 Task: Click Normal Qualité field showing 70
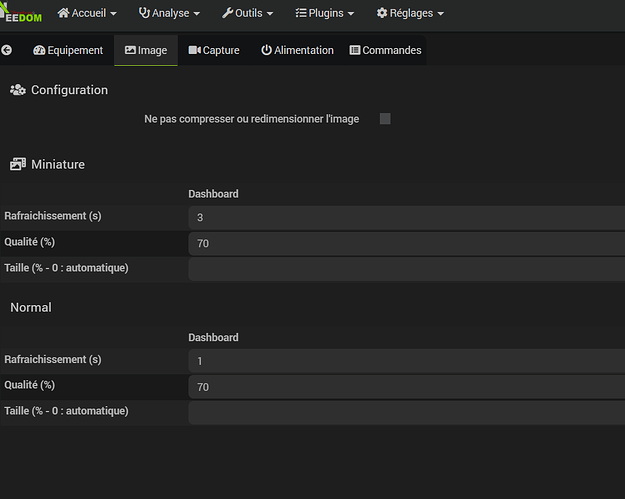[407, 387]
